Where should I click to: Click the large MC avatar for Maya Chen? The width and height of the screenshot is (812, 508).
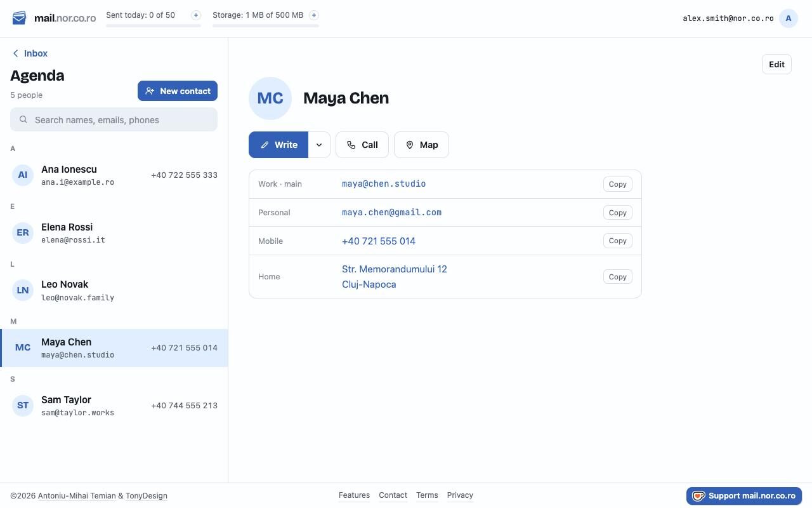[x=270, y=98]
